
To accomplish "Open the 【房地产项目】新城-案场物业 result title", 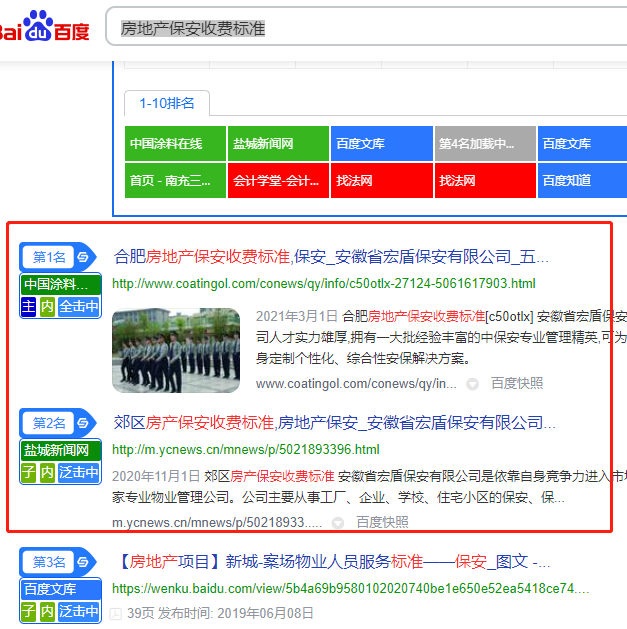I will click(332, 562).
